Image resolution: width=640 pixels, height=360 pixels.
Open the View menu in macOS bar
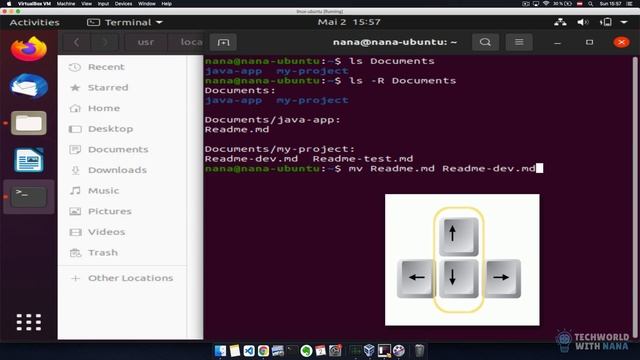click(x=86, y=4)
